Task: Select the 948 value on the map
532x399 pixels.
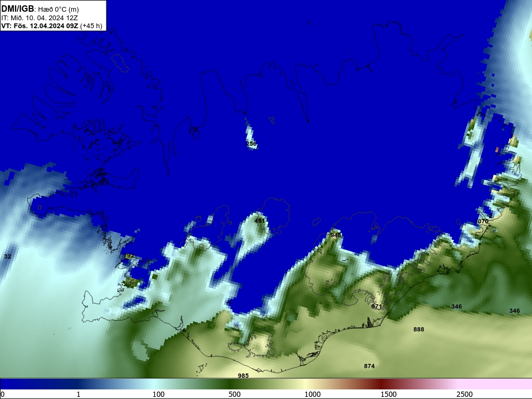Action: [336, 235]
